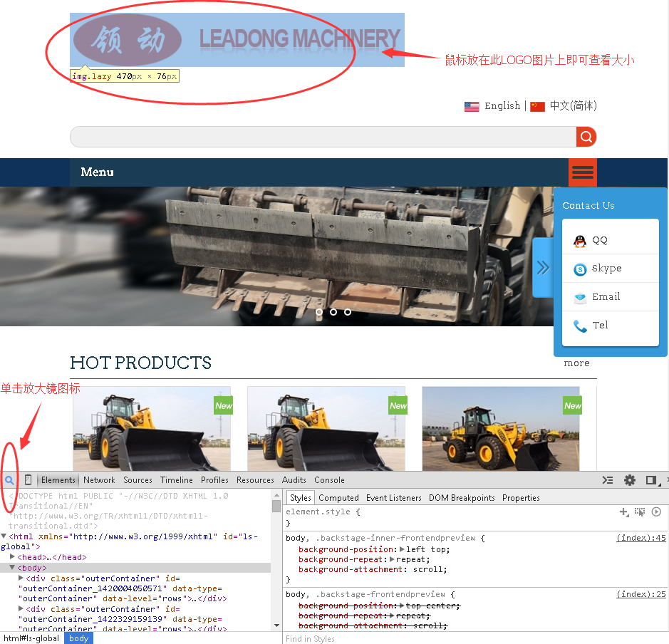Toggle device mode phone icon

click(x=28, y=480)
